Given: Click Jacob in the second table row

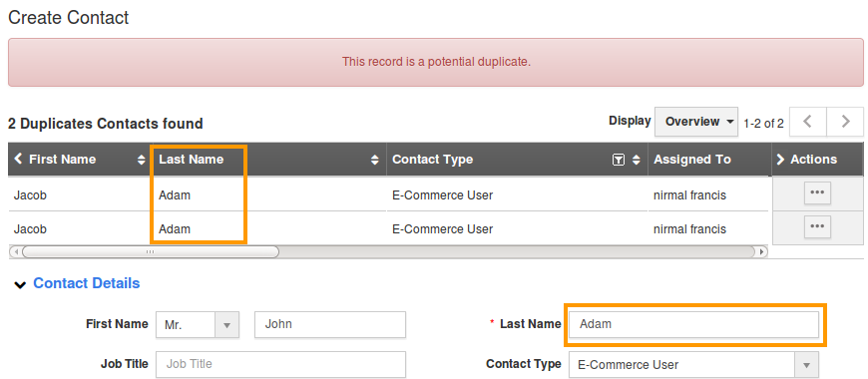Looking at the screenshot, I should (x=30, y=229).
